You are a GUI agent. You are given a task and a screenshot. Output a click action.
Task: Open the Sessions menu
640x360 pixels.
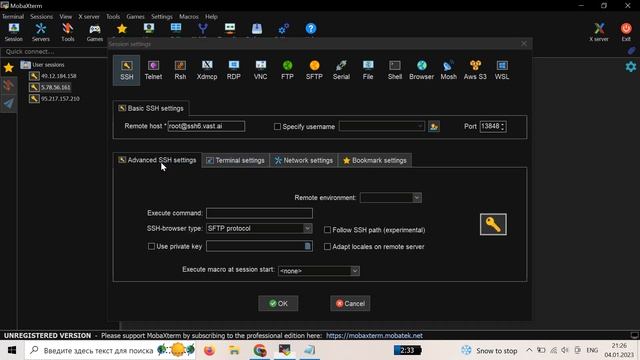(42, 17)
